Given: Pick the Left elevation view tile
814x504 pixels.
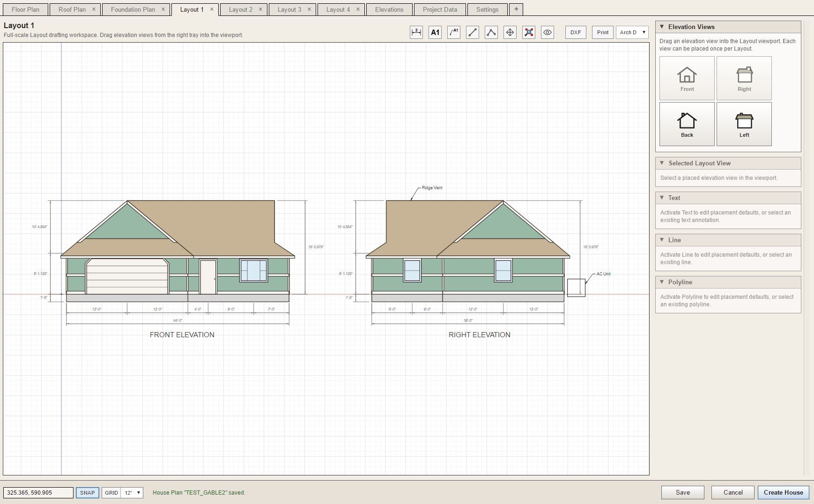Looking at the screenshot, I should point(744,124).
